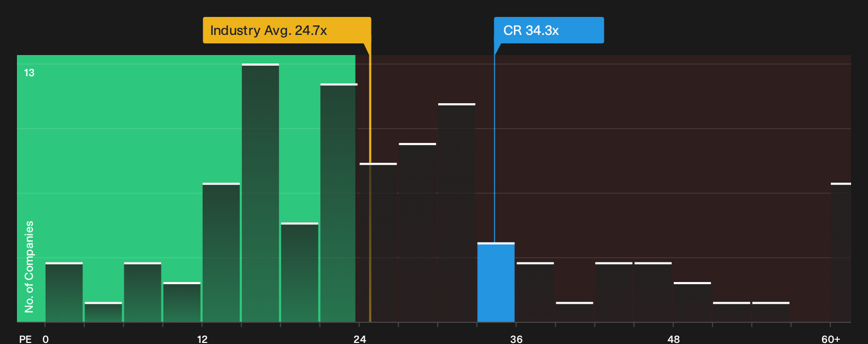Click the bar for PE 39 to 42

tap(574, 312)
